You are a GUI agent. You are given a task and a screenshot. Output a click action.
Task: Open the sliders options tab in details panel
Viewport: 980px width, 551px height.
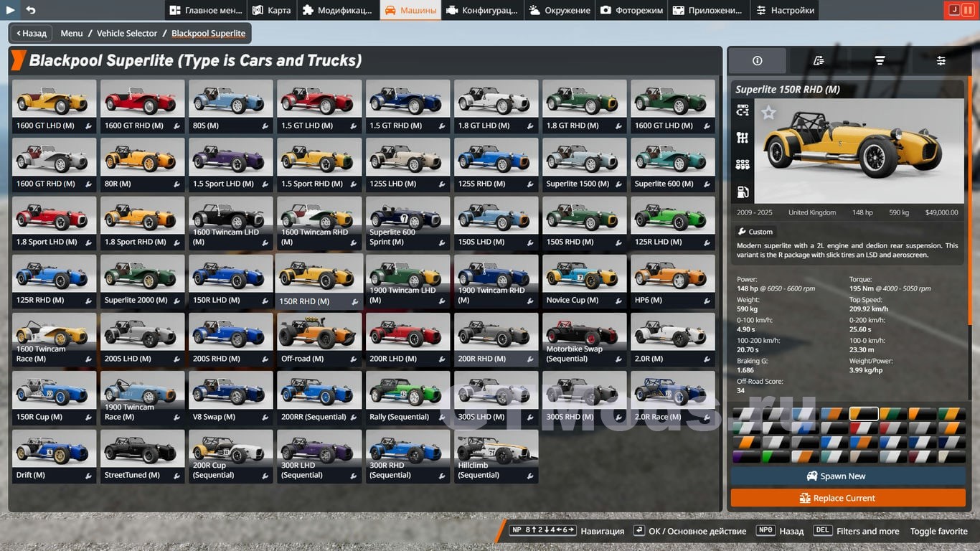pos(941,61)
